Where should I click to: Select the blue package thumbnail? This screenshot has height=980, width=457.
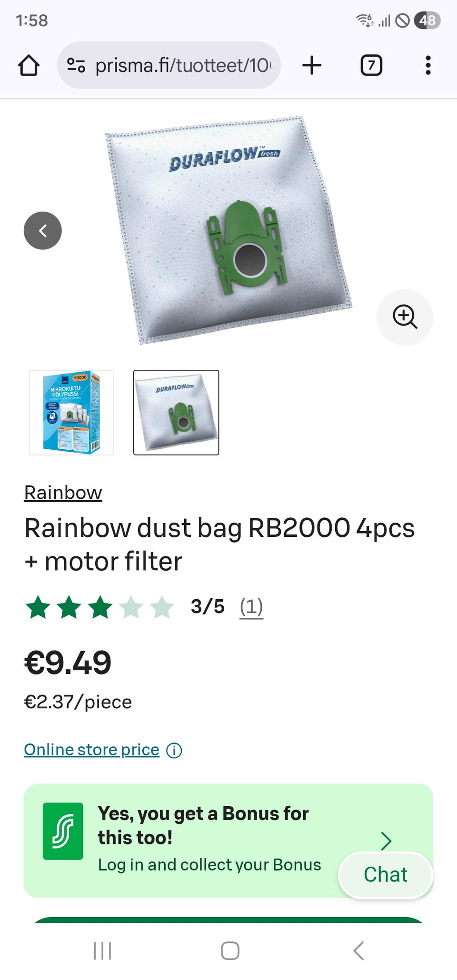pyautogui.click(x=71, y=412)
